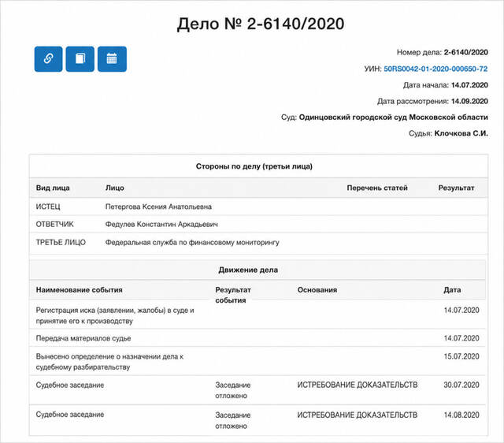Select Судебное заседание event dated 30.07.2020
The width and height of the screenshot is (504, 443).
70,385
